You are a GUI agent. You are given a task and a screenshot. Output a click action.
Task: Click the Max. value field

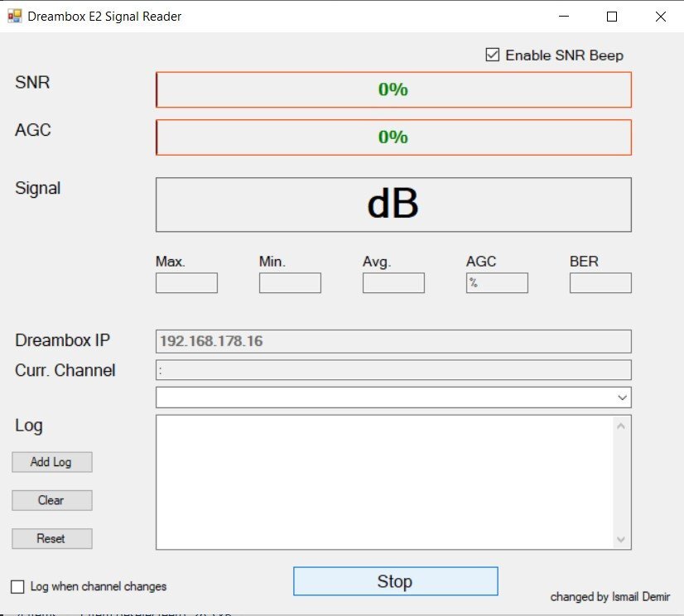click(x=186, y=283)
